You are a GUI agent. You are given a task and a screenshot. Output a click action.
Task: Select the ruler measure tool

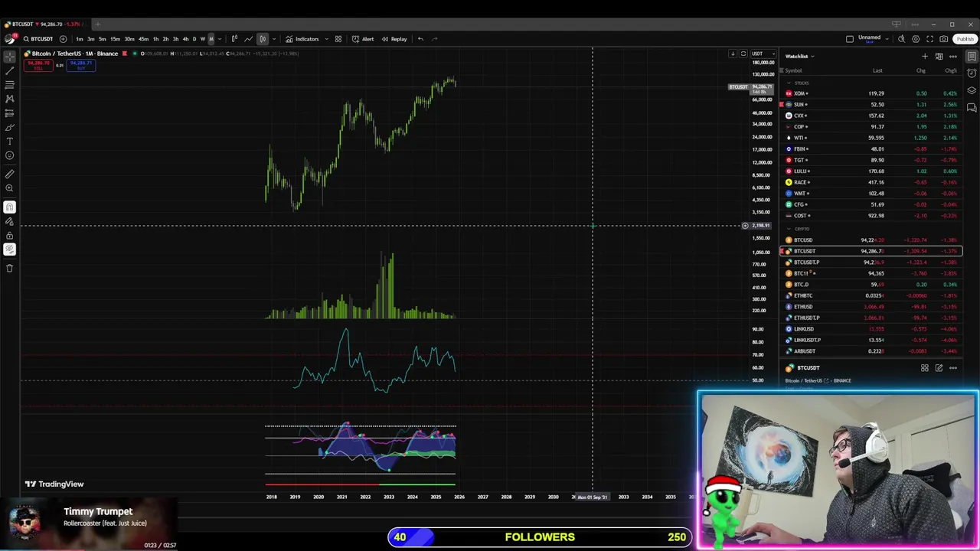pyautogui.click(x=9, y=174)
